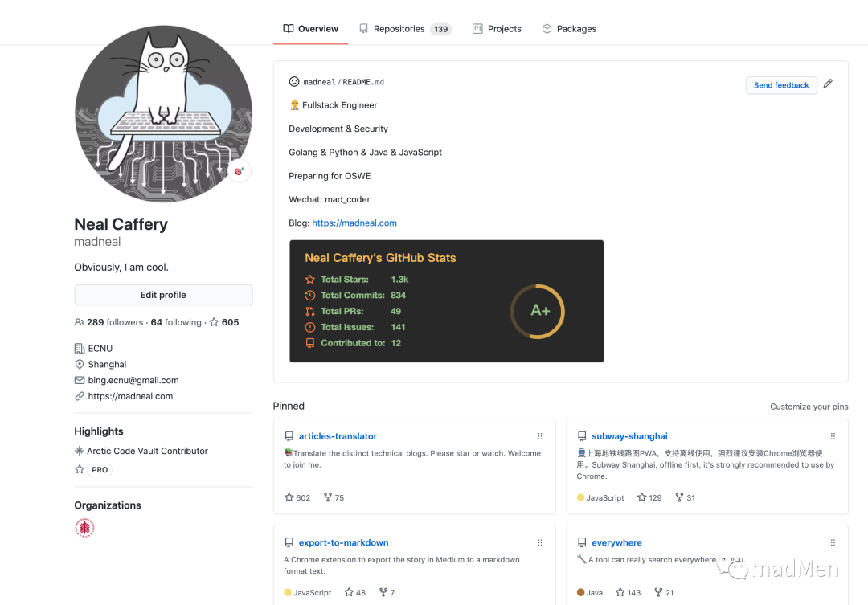This screenshot has height=605, width=868.
Task: Click the 7 forks count on export-to-markdown
Action: (x=387, y=592)
